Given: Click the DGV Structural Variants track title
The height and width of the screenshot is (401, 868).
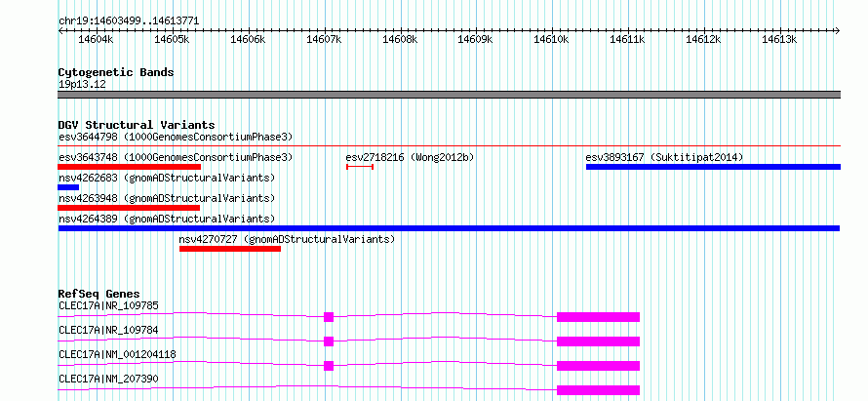Looking at the screenshot, I should click(137, 125).
